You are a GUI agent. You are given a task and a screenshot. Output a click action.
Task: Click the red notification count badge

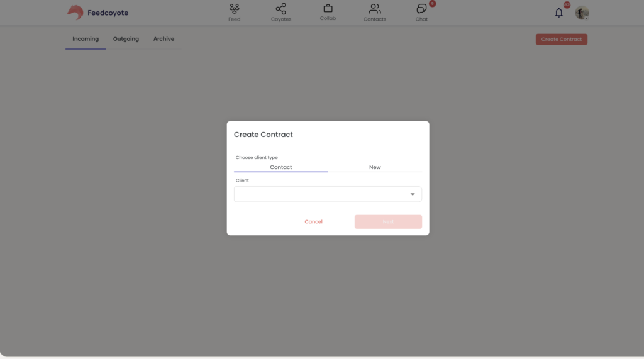point(567,5)
